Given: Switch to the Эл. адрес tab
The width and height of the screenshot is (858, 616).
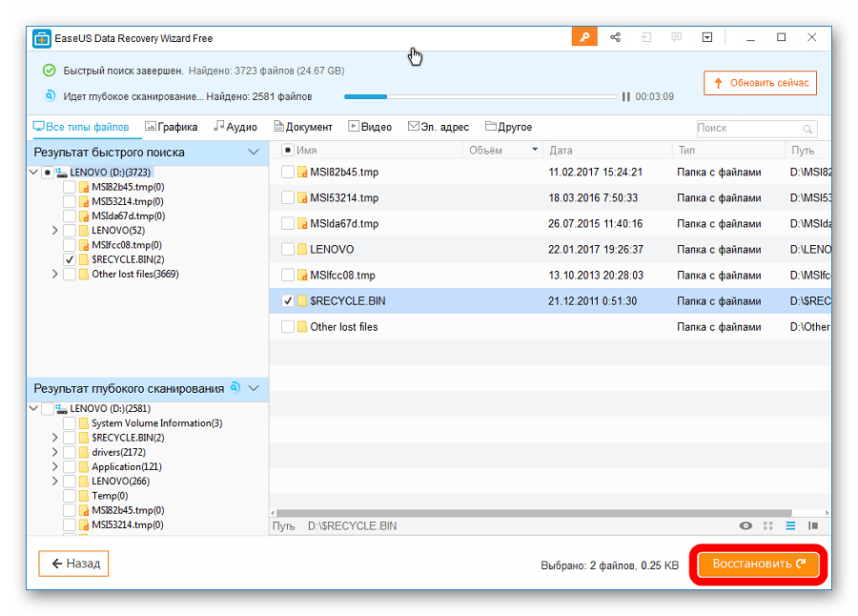Looking at the screenshot, I should [439, 127].
